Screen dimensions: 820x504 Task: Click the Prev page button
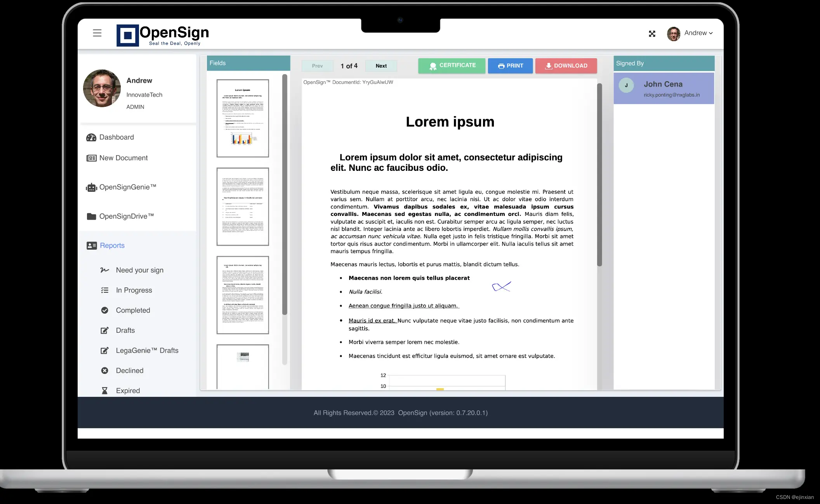[x=317, y=66]
